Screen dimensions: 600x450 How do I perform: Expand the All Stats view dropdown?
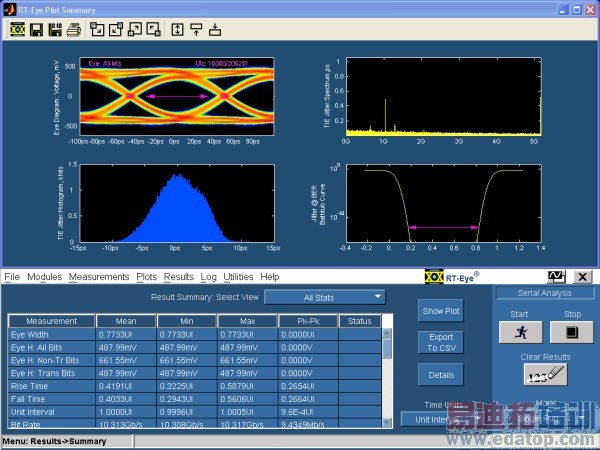325,296
